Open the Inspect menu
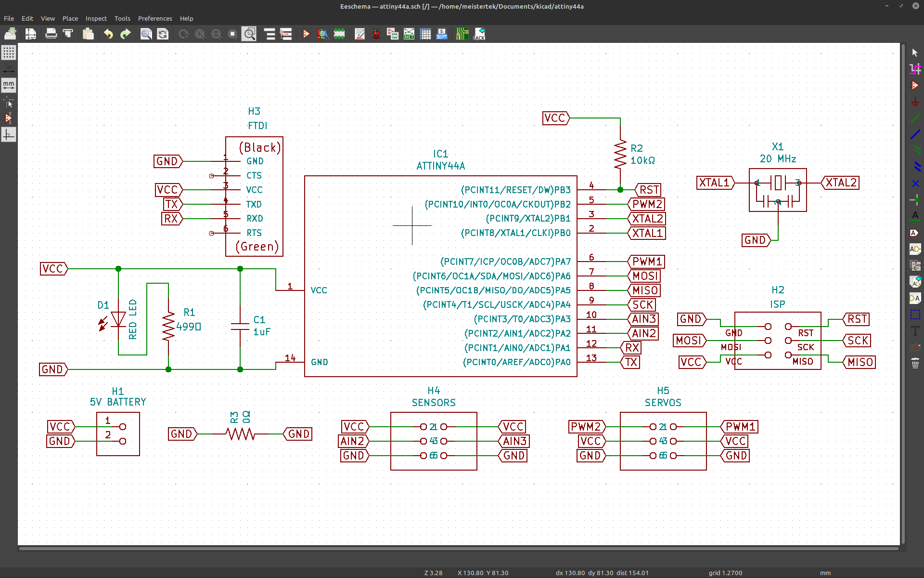The height and width of the screenshot is (578, 924). pos(96,18)
